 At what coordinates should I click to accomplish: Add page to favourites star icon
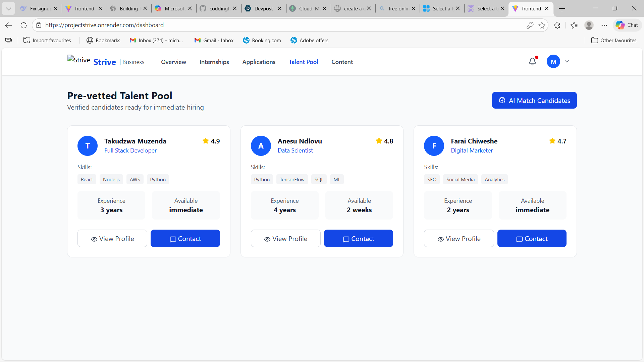pos(542,25)
